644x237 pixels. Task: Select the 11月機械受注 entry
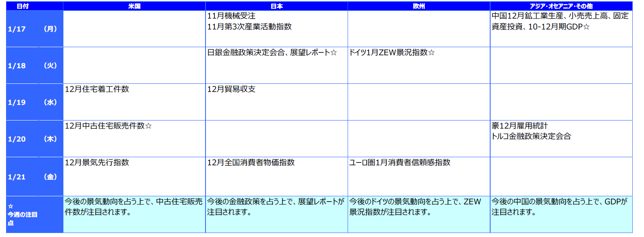click(231, 16)
